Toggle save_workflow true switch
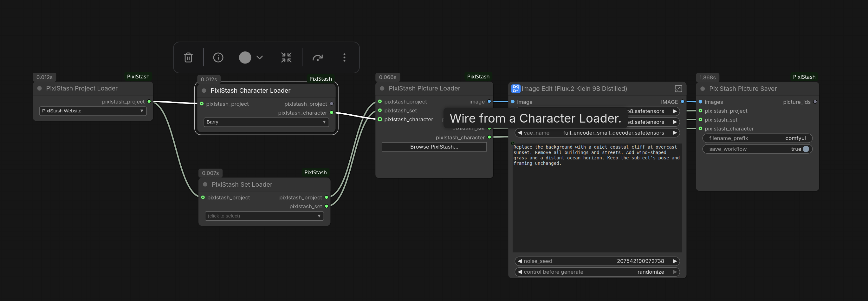Viewport: 868px width, 301px height. [806, 149]
